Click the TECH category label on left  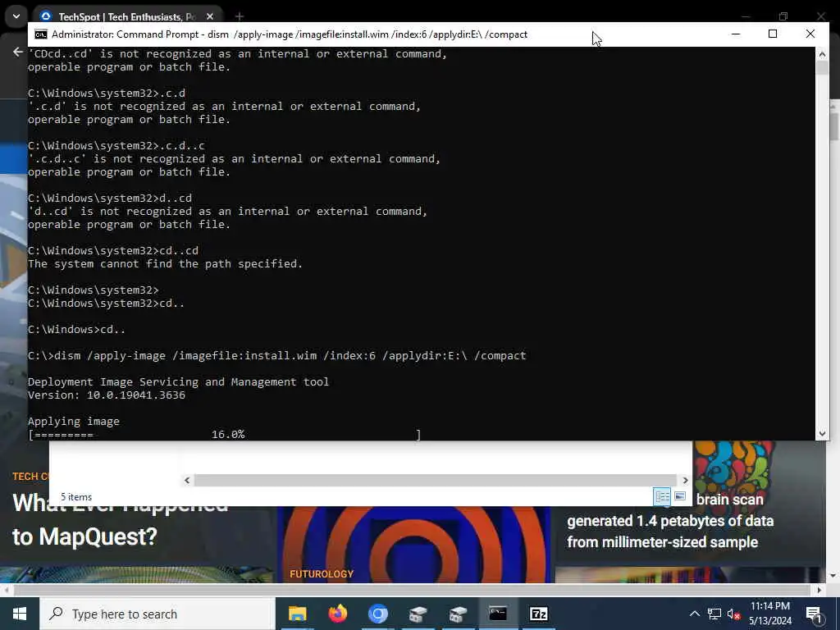pyautogui.click(x=30, y=477)
